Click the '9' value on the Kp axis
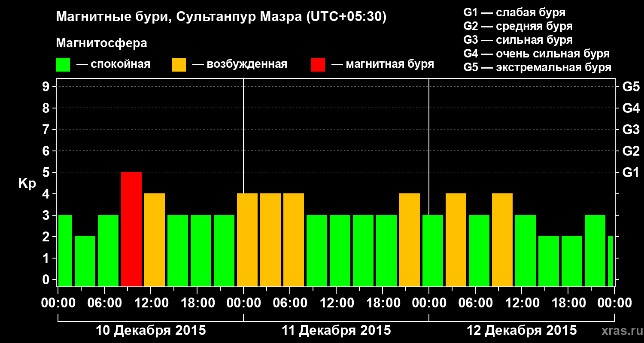Image resolution: width=644 pixels, height=343 pixels. pos(47,87)
